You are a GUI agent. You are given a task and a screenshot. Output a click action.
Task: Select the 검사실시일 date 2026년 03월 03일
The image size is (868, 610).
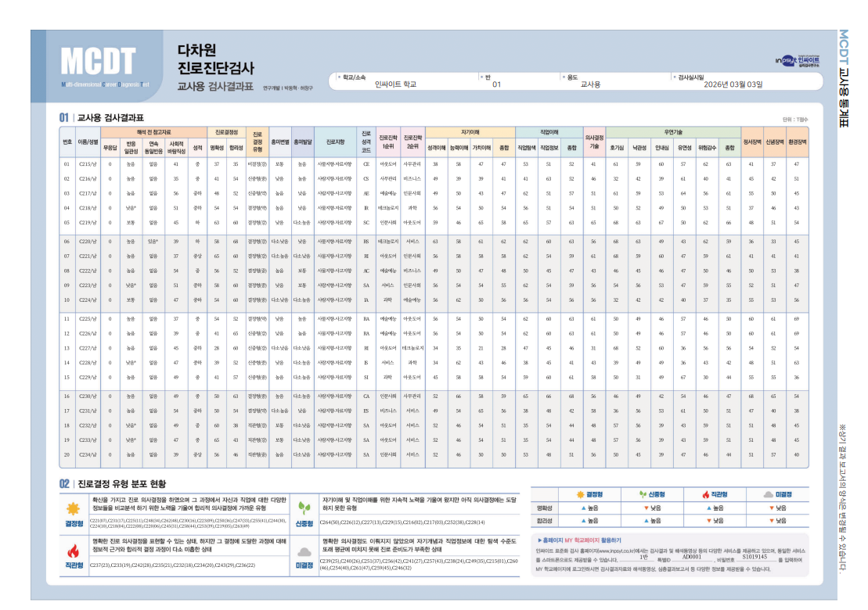coord(733,84)
